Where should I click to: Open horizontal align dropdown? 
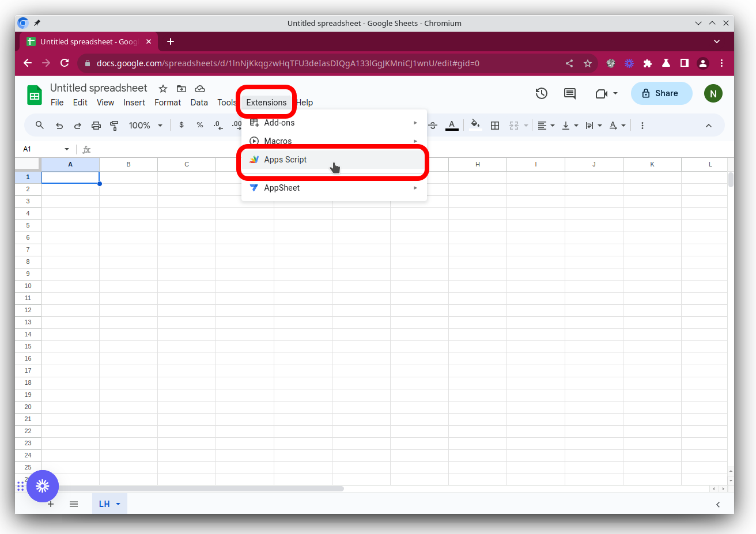pyautogui.click(x=546, y=126)
